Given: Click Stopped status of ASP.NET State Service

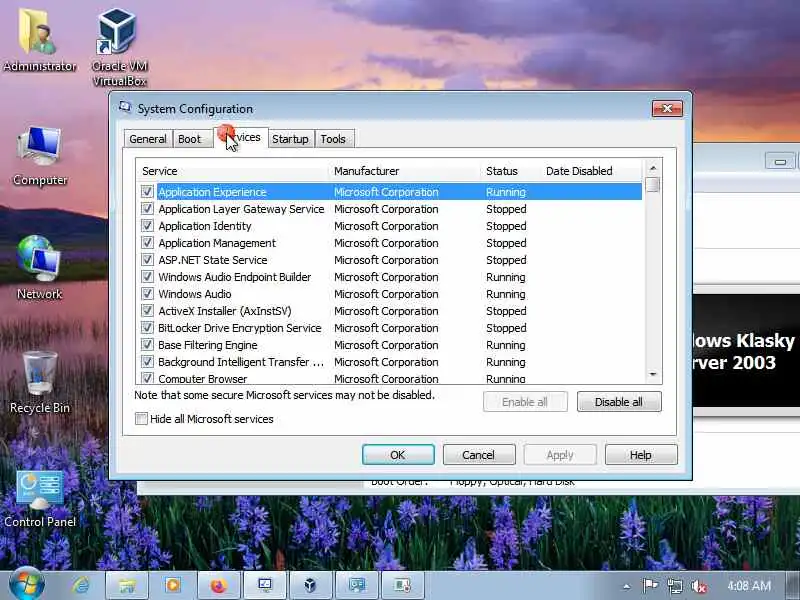Looking at the screenshot, I should click(x=506, y=260).
